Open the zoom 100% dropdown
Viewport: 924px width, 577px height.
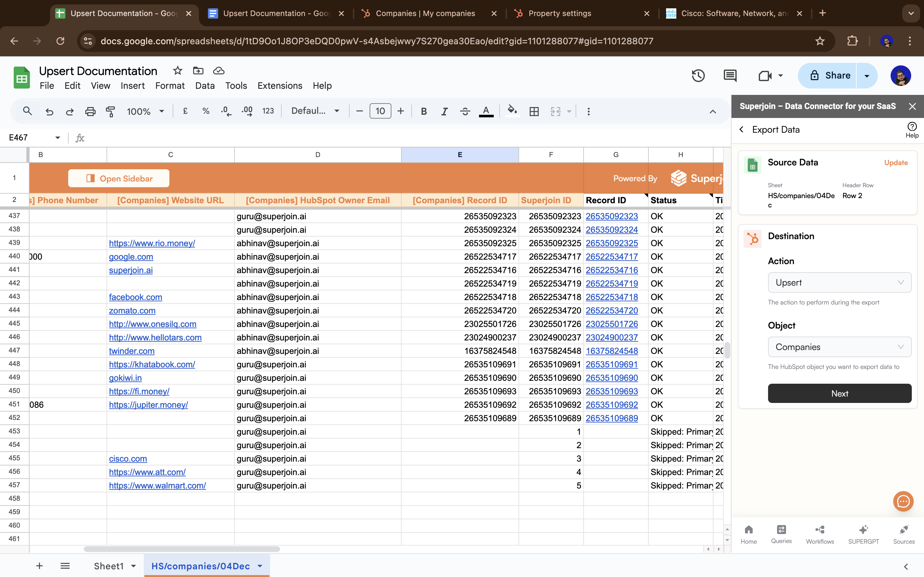pos(145,112)
